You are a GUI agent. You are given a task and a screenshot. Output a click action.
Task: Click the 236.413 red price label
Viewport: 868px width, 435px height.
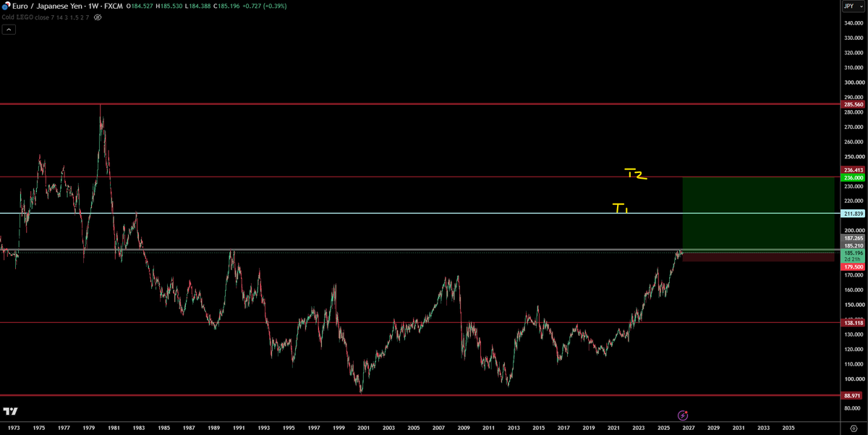[854, 170]
